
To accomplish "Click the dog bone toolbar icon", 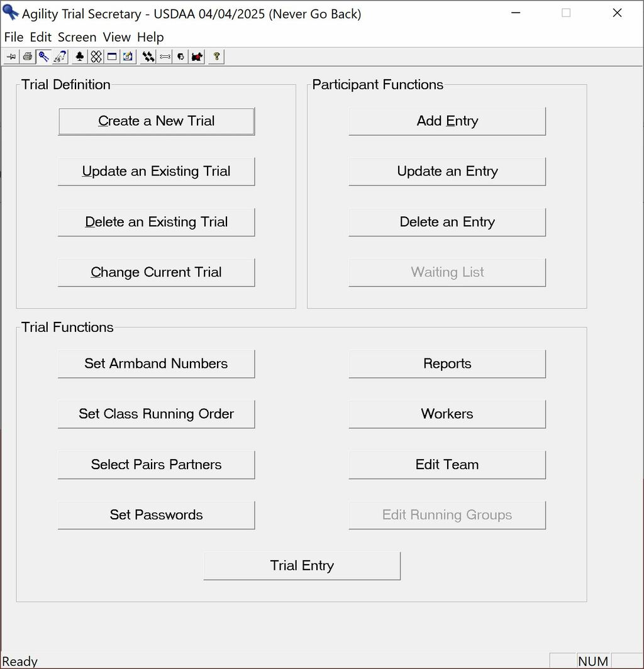I will 165,57.
